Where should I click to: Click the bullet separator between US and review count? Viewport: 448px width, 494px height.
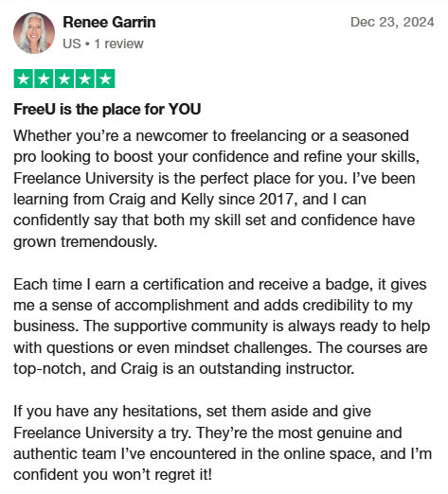coord(87,44)
